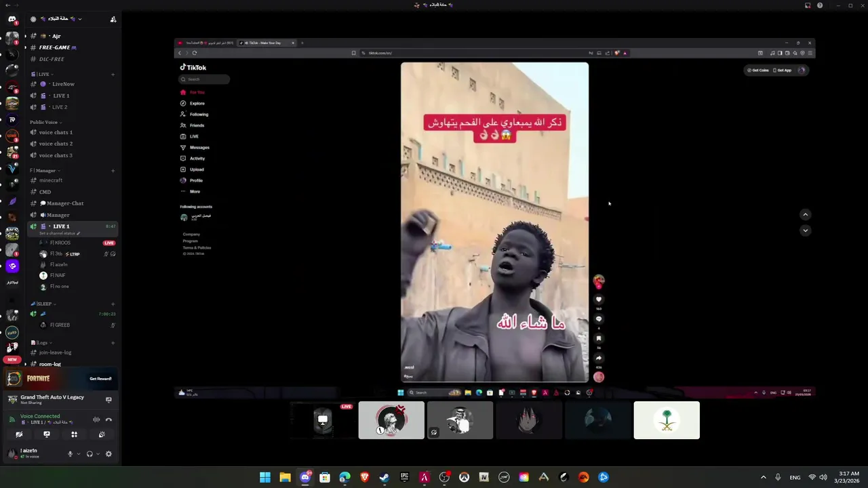This screenshot has height=488, width=868.
Task: Select user F| KROOS in voice list
Action: [77, 243]
